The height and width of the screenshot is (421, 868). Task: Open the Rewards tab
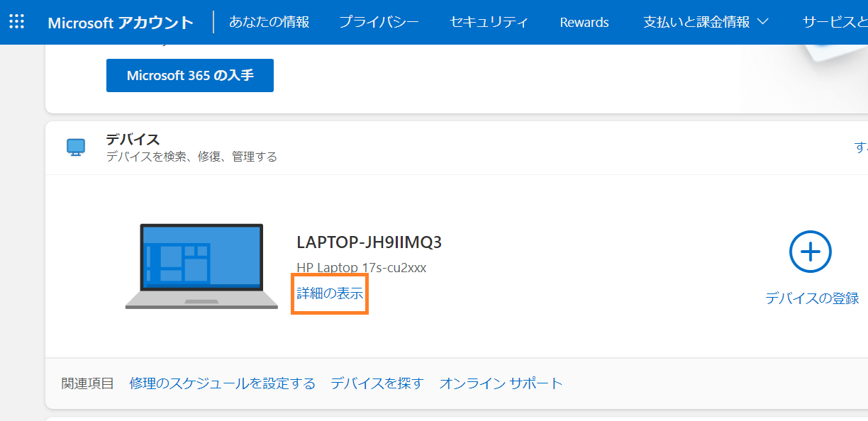(584, 22)
